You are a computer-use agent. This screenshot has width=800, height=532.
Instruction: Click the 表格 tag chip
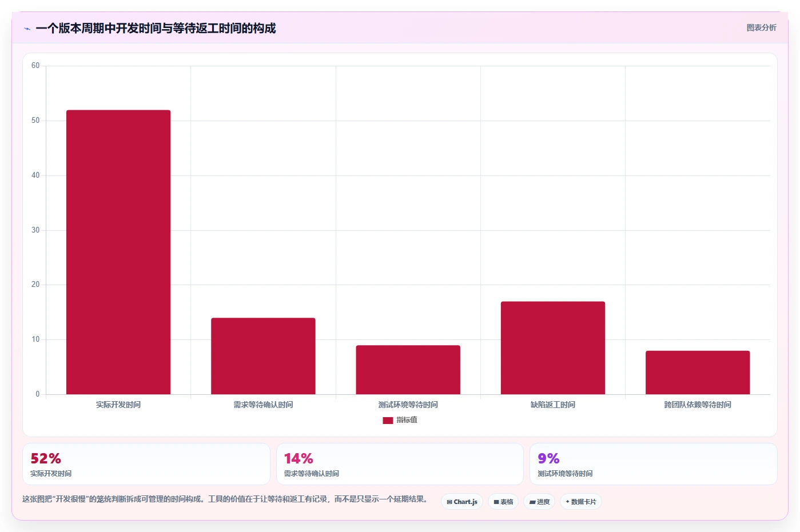[x=503, y=502]
